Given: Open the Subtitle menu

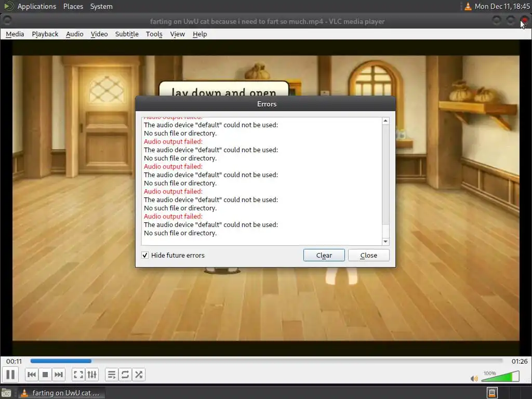Looking at the screenshot, I should tap(127, 34).
